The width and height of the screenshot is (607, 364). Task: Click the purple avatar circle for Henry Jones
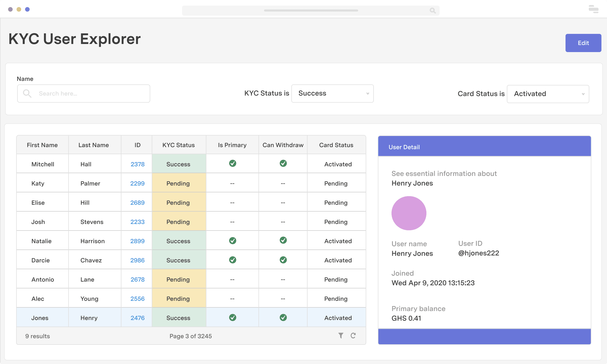pyautogui.click(x=409, y=213)
